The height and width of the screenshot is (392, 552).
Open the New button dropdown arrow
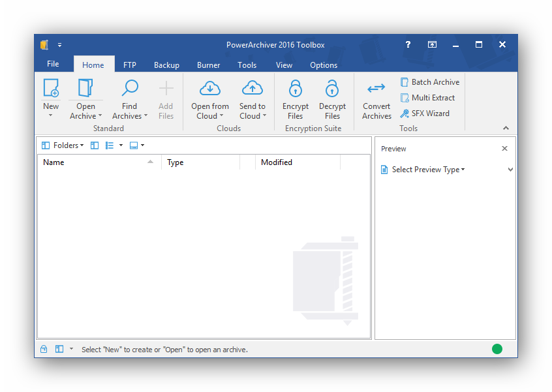[x=51, y=115]
